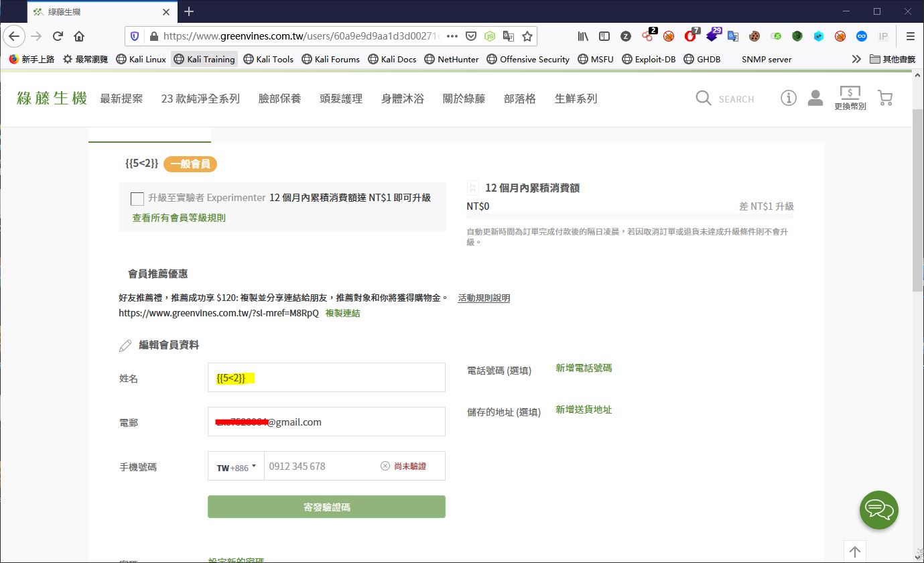The width and height of the screenshot is (924, 563).
Task: Open the 頭髮護理 menu
Action: (x=341, y=99)
